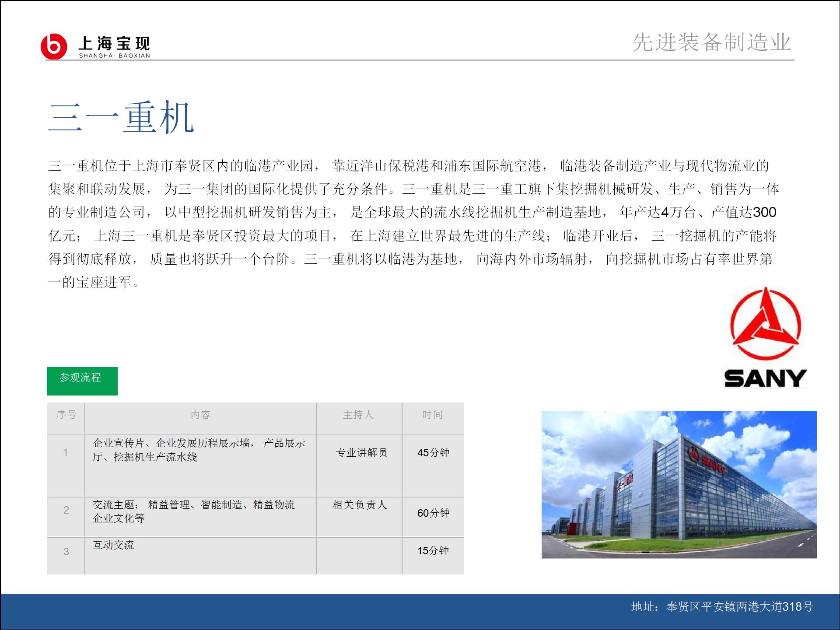840x630 pixels.
Task: Click row number 1 cell
Action: click(x=66, y=465)
